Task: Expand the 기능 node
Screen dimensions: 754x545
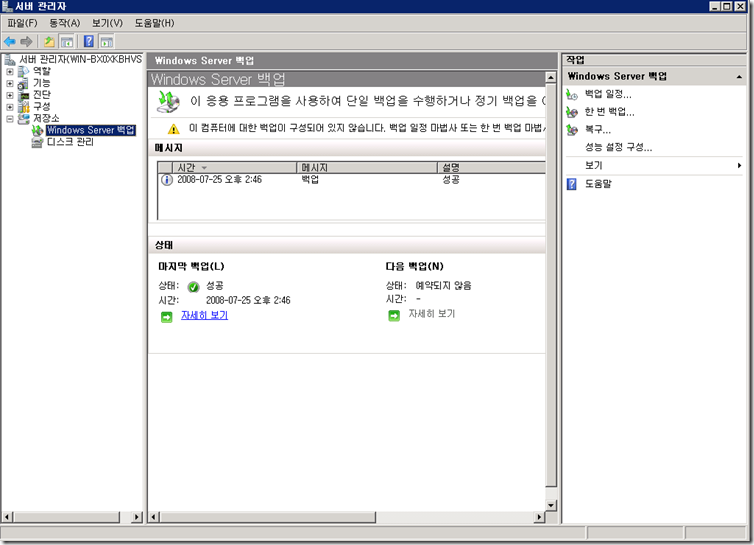Action: (x=10, y=84)
